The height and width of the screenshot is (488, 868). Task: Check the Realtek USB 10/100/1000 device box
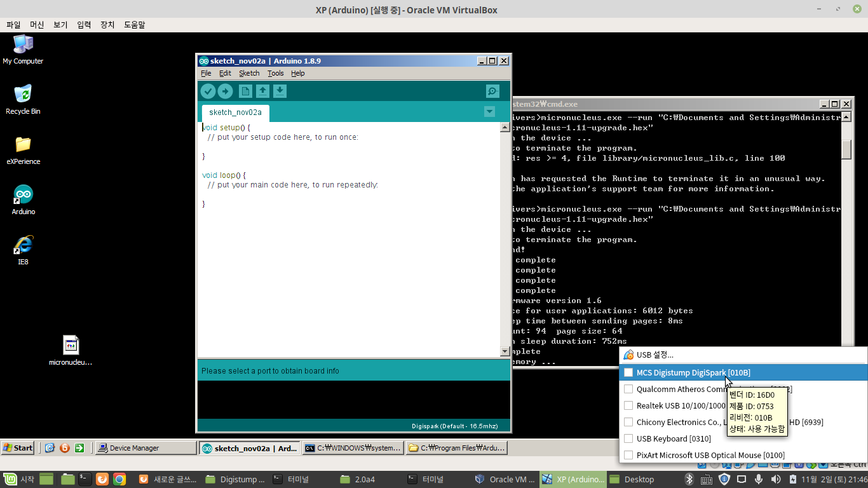point(628,405)
